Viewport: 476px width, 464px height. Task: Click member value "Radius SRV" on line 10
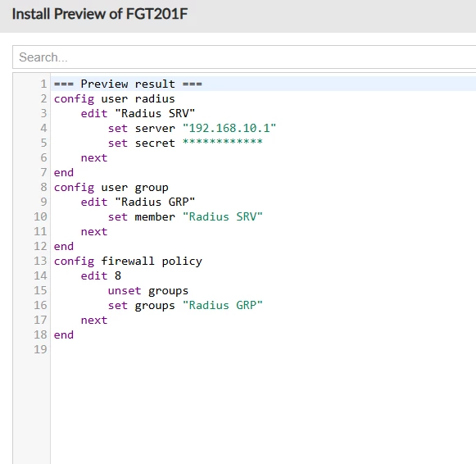(223, 216)
